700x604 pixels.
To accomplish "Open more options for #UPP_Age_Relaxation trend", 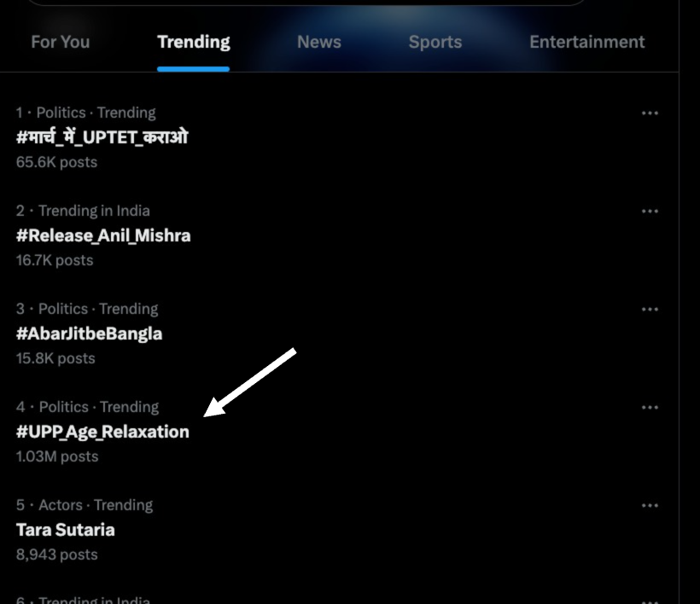I will point(650,408).
